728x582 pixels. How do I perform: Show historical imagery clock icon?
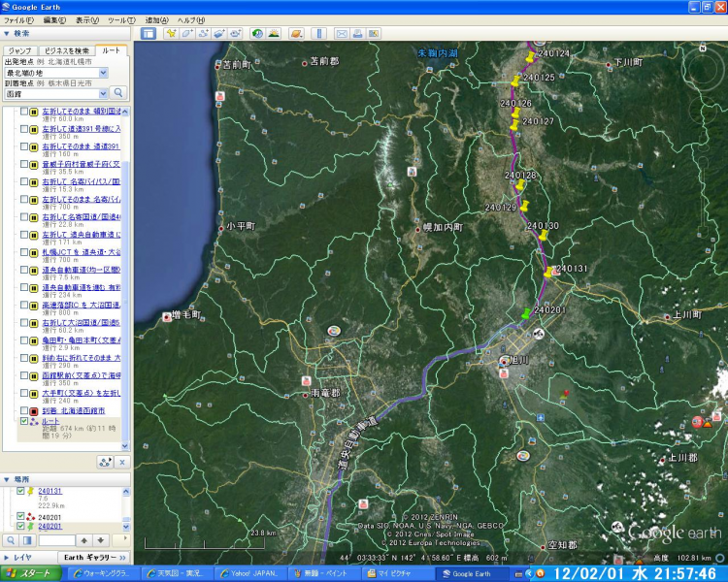click(x=257, y=33)
